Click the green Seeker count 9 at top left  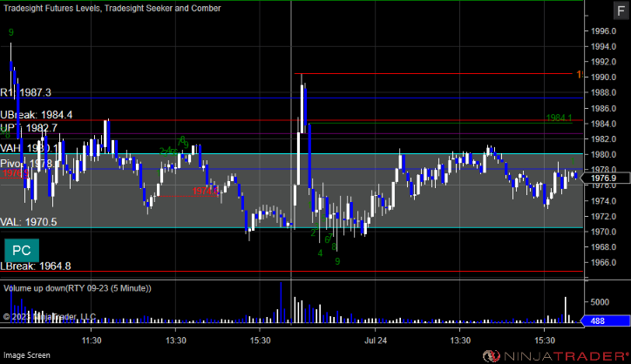tap(10, 32)
